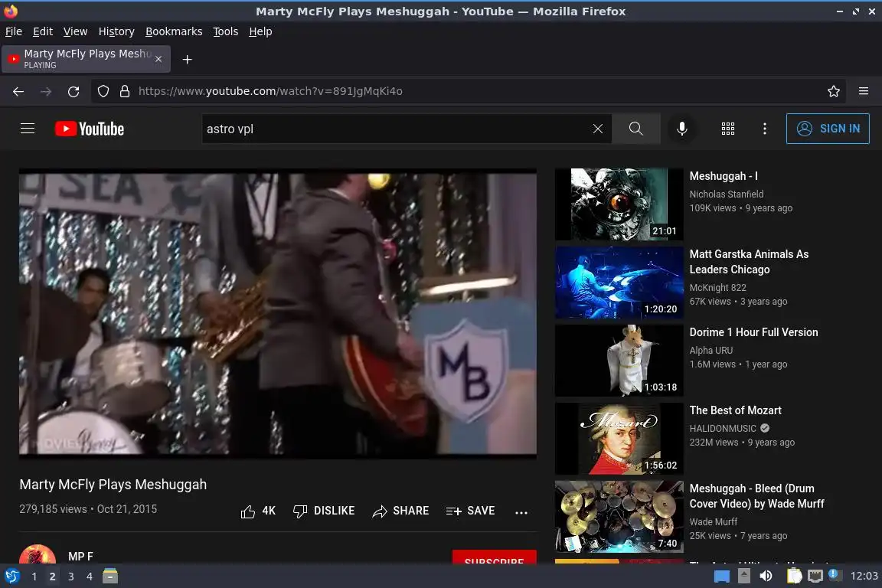
Task: Open the volume speaker tray icon
Action: (766, 577)
